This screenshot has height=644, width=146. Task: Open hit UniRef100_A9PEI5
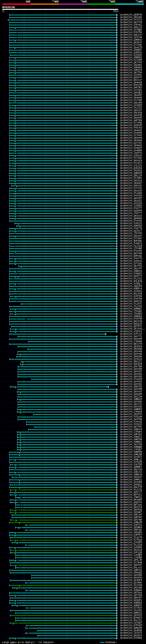coord(131,70)
